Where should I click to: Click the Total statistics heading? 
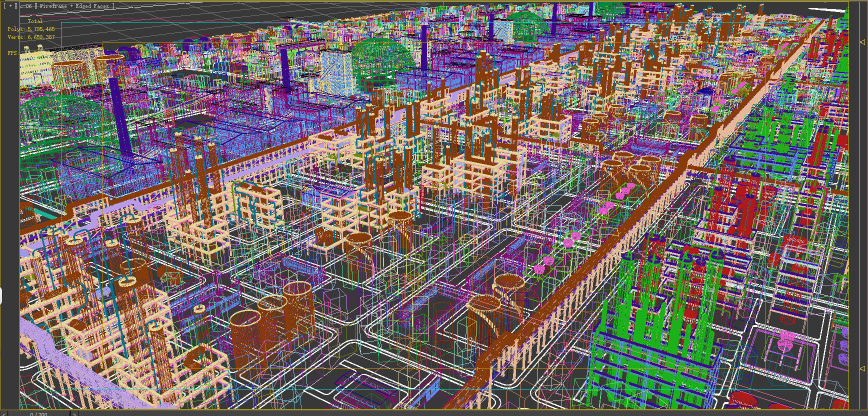click(x=35, y=21)
